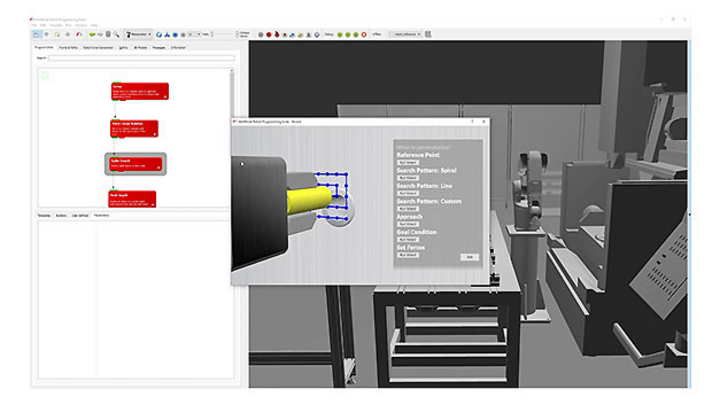Image resolution: width=720 pixels, height=405 pixels.
Task: Open the Robot Script Generation tab
Action: tap(98, 46)
